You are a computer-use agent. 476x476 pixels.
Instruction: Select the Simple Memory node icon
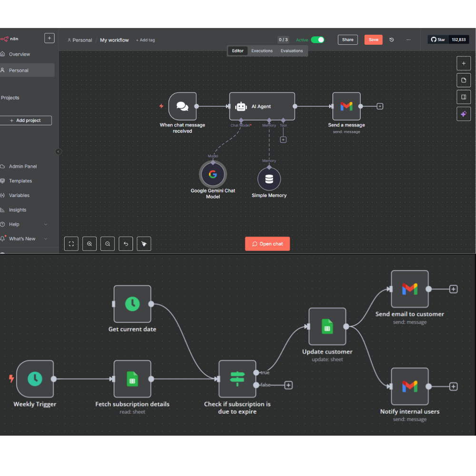pyautogui.click(x=269, y=179)
